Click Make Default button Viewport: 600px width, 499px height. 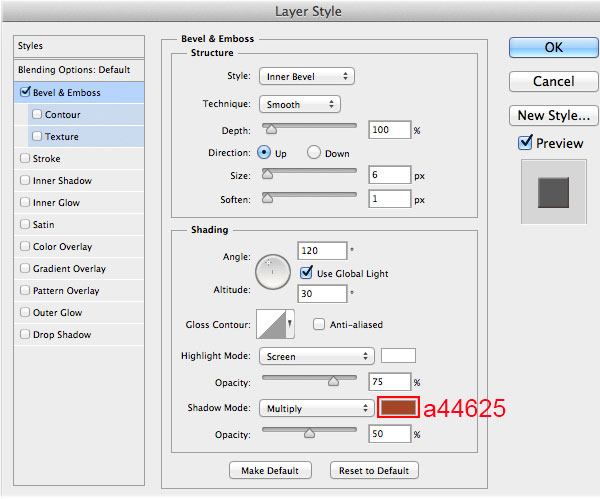(x=270, y=470)
